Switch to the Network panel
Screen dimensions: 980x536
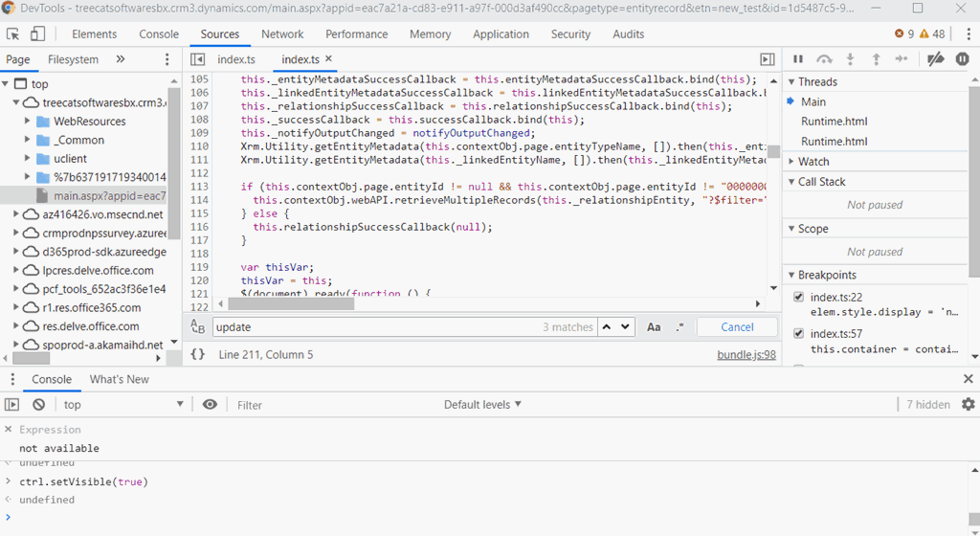tap(282, 34)
